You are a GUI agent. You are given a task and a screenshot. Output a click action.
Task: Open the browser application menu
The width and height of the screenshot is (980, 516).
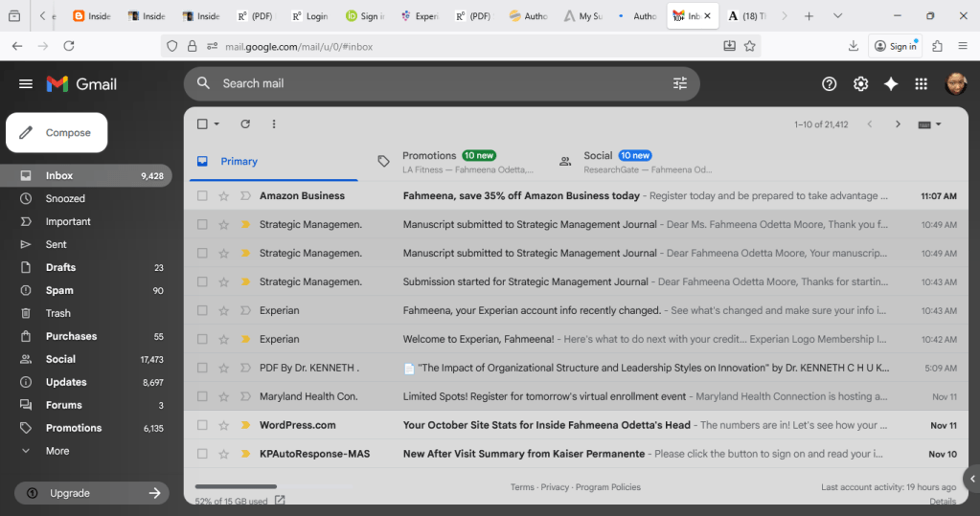pos(963,46)
